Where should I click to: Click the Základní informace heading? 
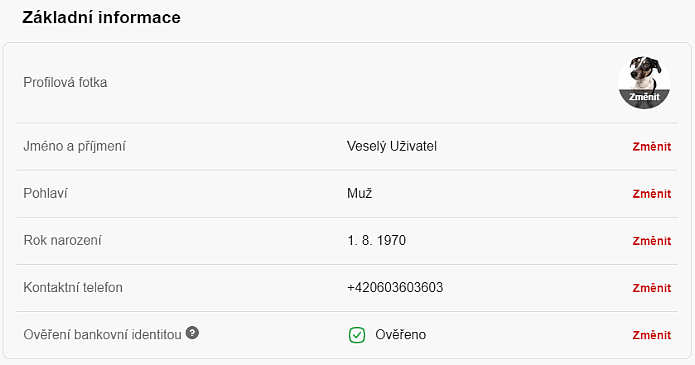[102, 17]
